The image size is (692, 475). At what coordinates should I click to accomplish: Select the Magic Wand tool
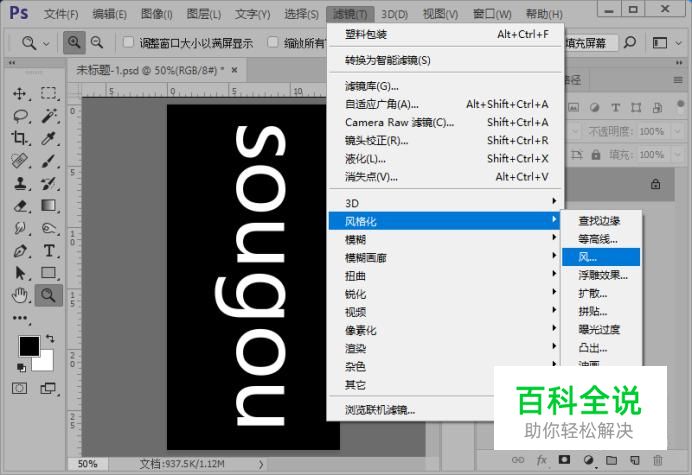coord(49,116)
